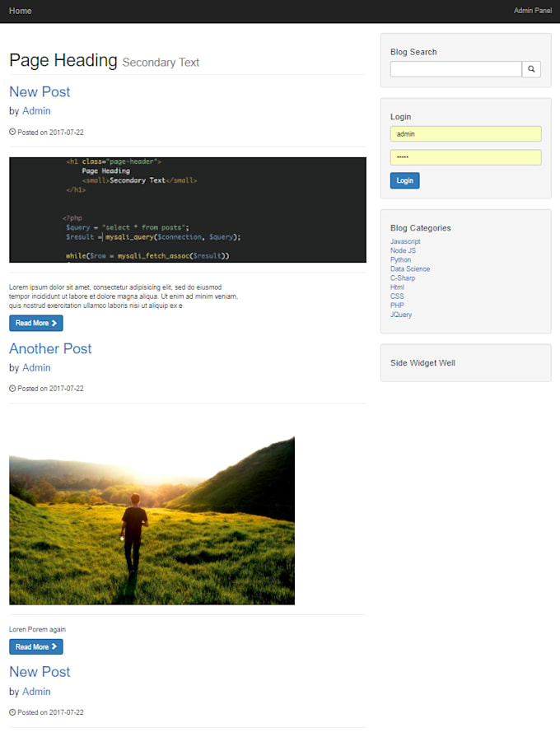Open the Python category

click(x=400, y=259)
